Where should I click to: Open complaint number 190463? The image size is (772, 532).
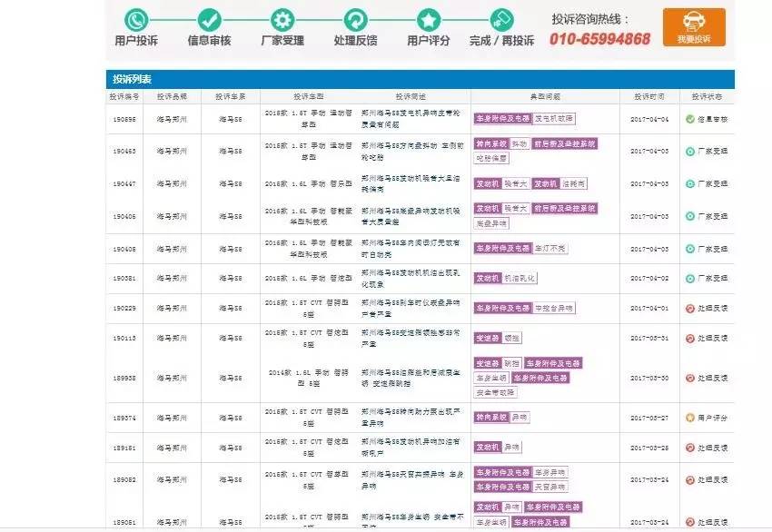coord(124,151)
